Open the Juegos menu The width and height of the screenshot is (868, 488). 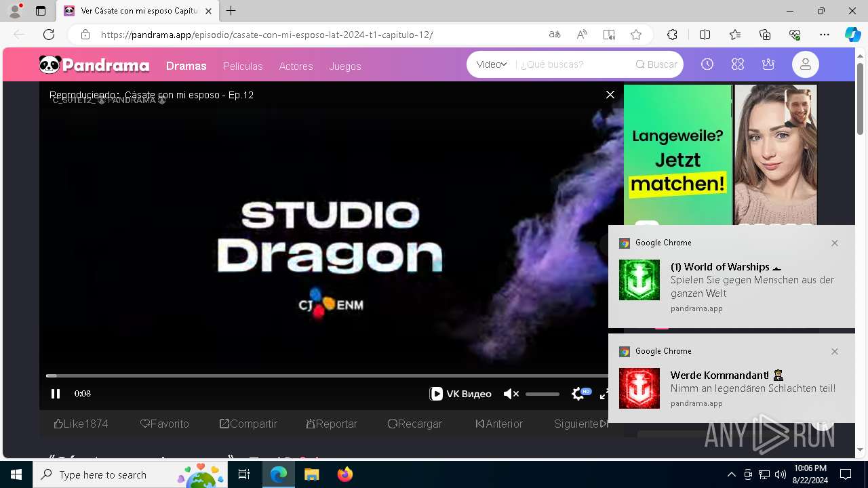tap(345, 66)
